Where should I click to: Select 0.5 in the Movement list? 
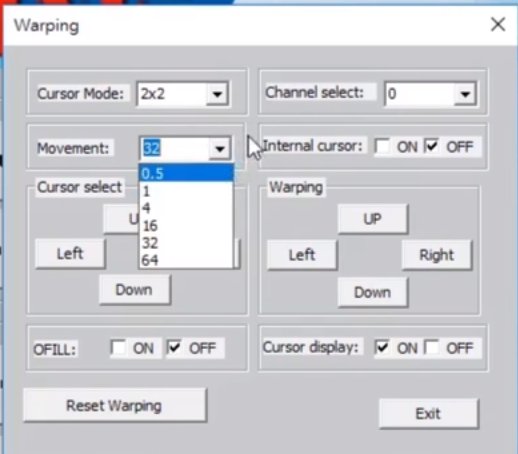coord(186,174)
